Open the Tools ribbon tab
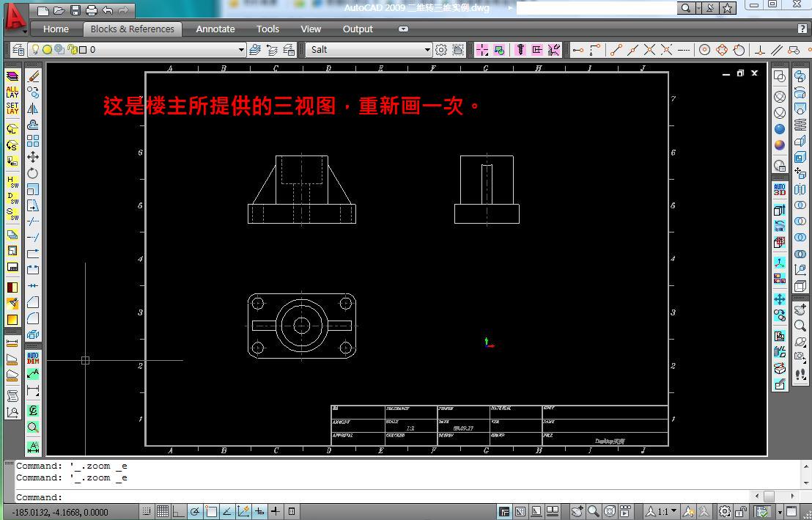 click(x=267, y=29)
